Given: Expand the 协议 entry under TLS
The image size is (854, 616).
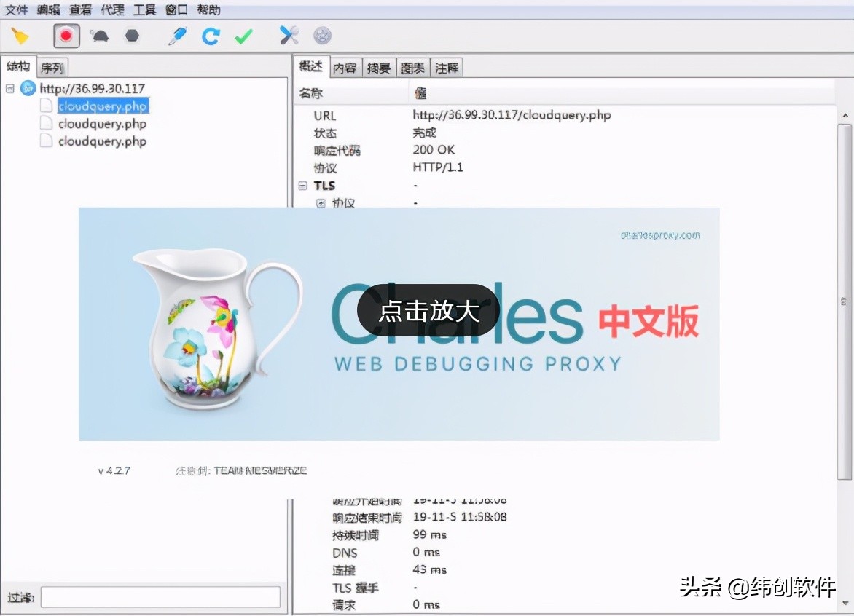Looking at the screenshot, I should pos(321,203).
